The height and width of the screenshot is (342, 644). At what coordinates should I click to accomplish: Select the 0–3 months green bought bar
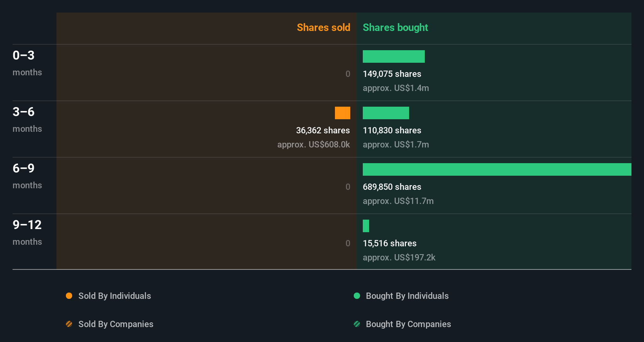click(394, 56)
